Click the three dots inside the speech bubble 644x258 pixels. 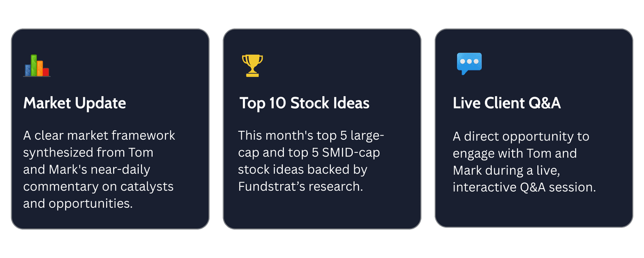pos(470,61)
